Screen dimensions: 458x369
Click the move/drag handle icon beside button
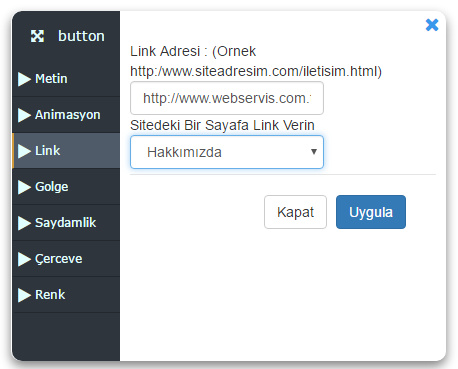coord(37,36)
